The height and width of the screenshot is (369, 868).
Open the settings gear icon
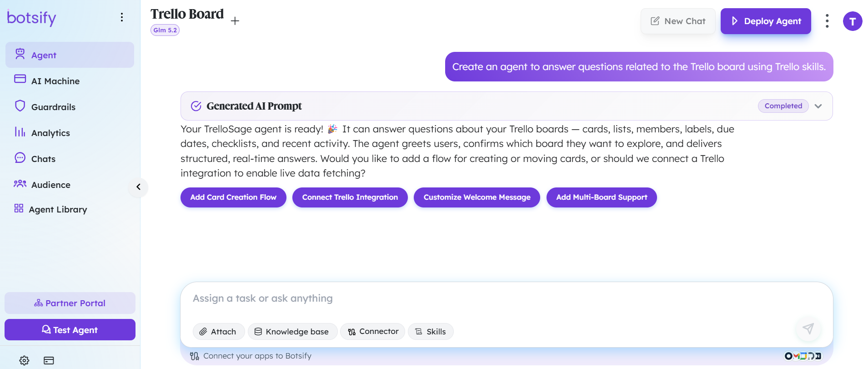tap(24, 360)
